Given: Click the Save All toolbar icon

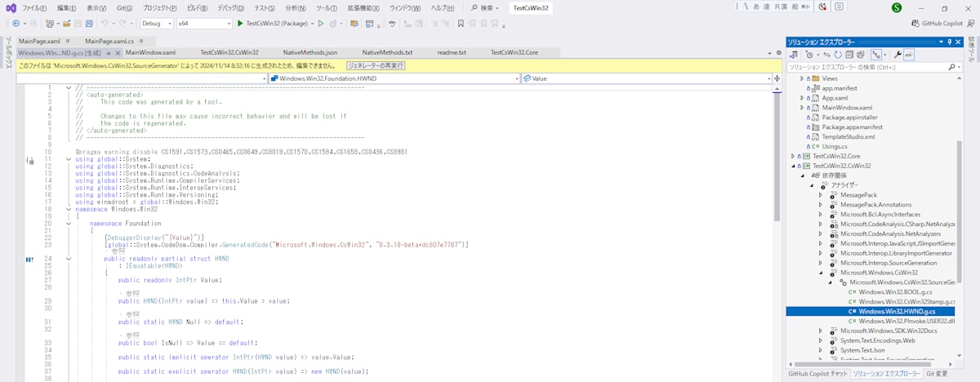Looking at the screenshot, I should click(89, 24).
